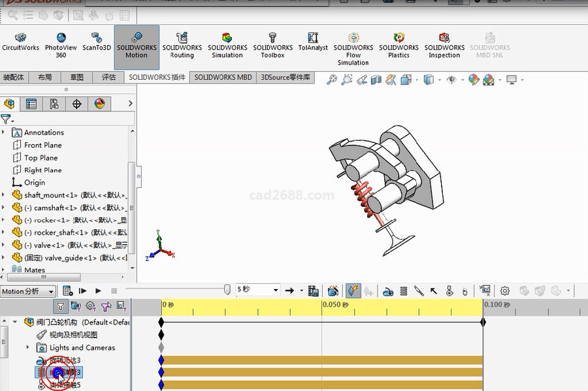This screenshot has width=588, height=391.
Task: Switch to the SOLIDWORKS MBD tab
Action: pos(223,77)
